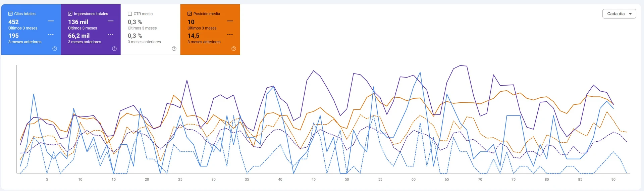Click dashed line legend on Posición media card
The height and width of the screenshot is (191, 644).
tap(230, 35)
